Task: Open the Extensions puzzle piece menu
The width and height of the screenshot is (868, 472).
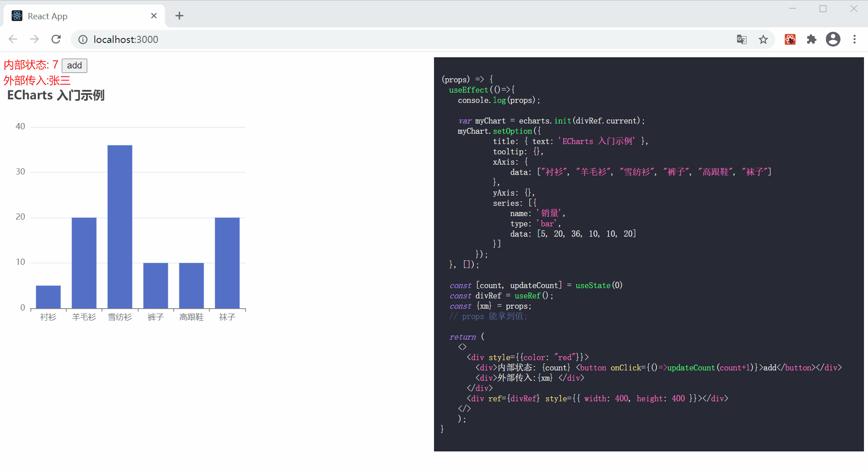Action: pos(812,39)
